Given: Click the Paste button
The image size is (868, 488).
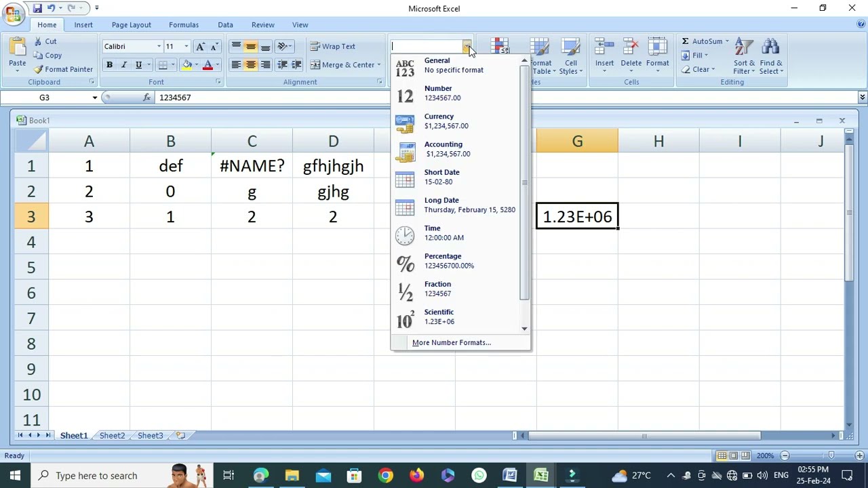Looking at the screenshot, I should pos(18,54).
